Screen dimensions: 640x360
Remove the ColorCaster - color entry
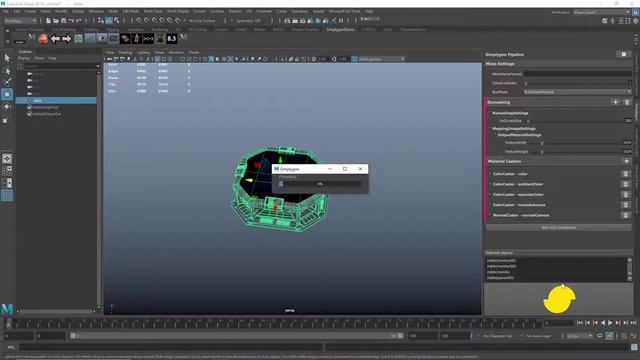click(x=626, y=174)
